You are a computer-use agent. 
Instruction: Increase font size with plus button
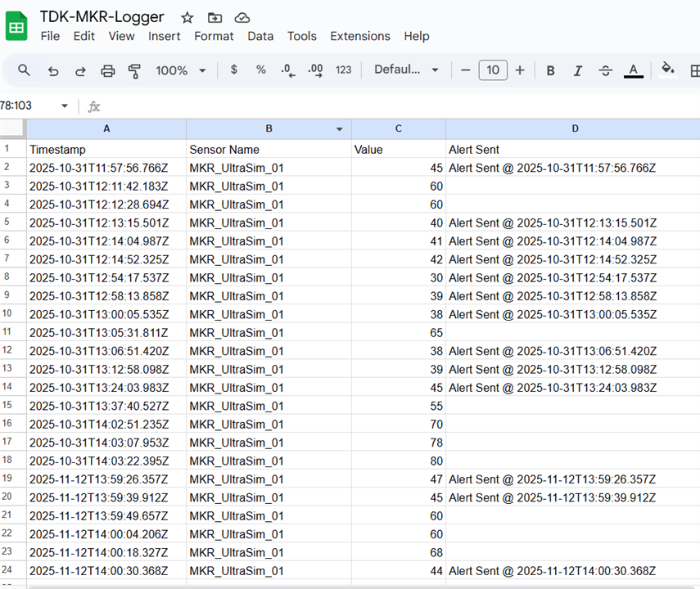coord(520,70)
